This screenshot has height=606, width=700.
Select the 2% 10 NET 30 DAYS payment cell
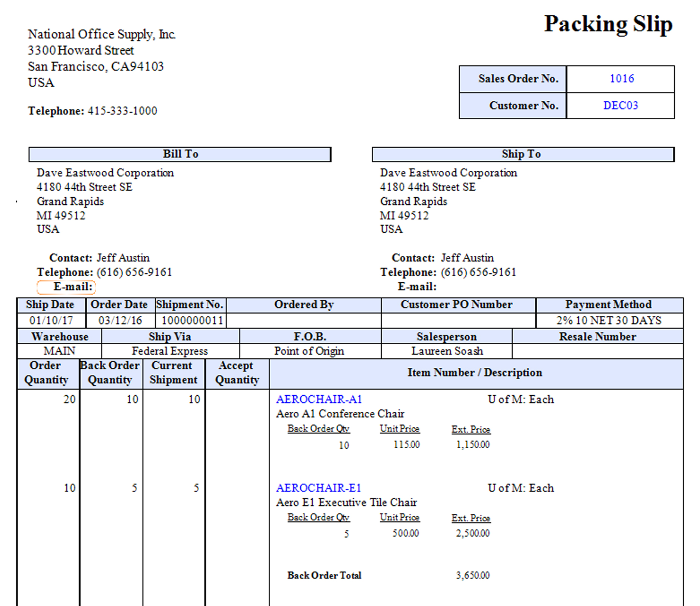click(x=609, y=320)
